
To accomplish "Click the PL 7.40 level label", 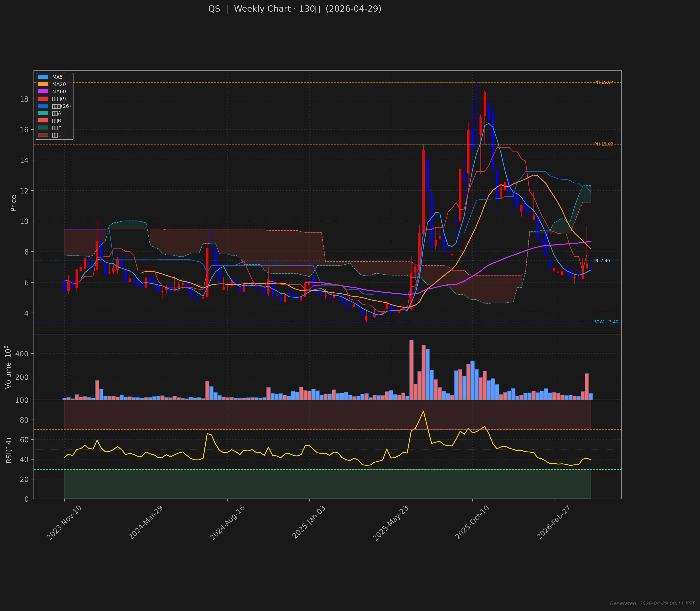I will [602, 261].
